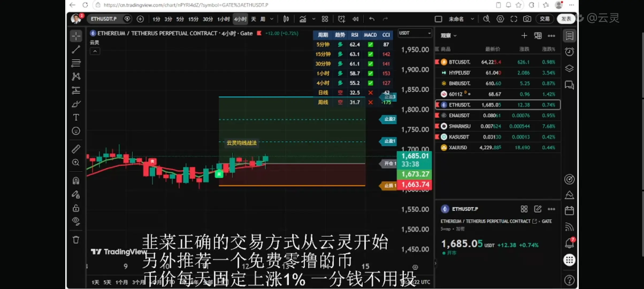This screenshot has height=289, width=644.
Task: Open the alerts clock panel
Action: pos(569,52)
